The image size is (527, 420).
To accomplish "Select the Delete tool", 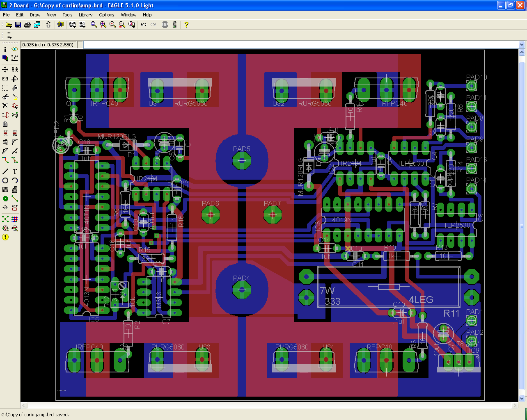I will (5, 106).
